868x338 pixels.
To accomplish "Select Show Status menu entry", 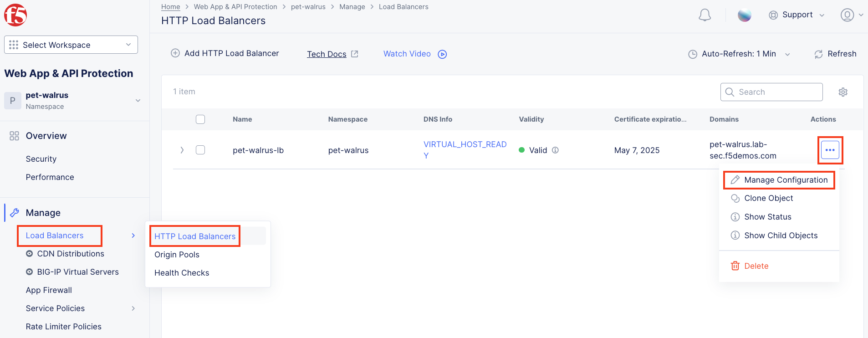I will tap(767, 217).
